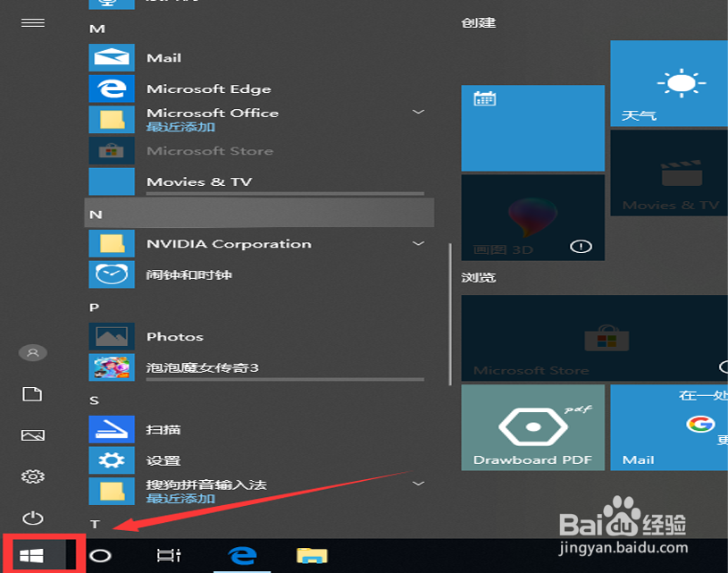Click the letter T group header

click(96, 525)
